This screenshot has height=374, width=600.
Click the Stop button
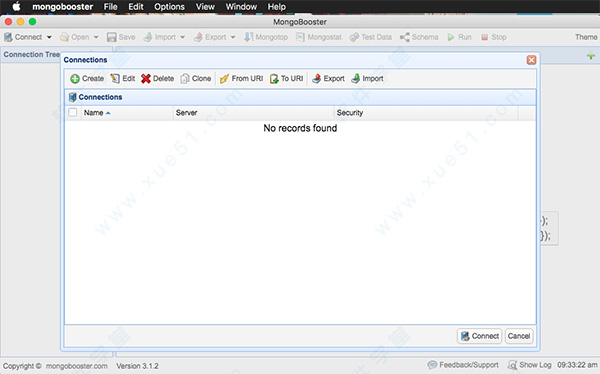[494, 37]
